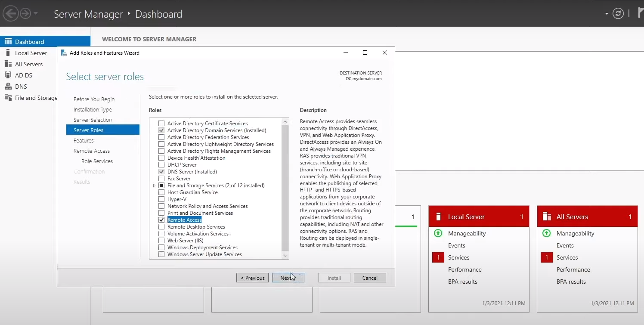
Task: Check Active Directory Certificate Services role
Action: pos(161,124)
